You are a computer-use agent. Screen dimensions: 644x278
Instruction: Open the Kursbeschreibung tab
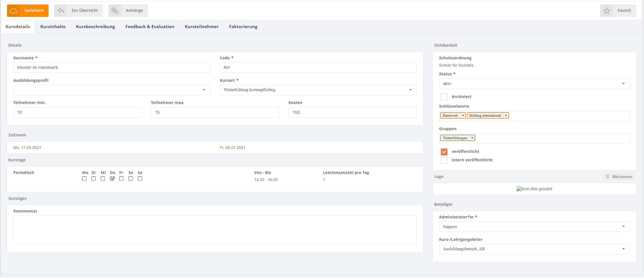[95, 27]
